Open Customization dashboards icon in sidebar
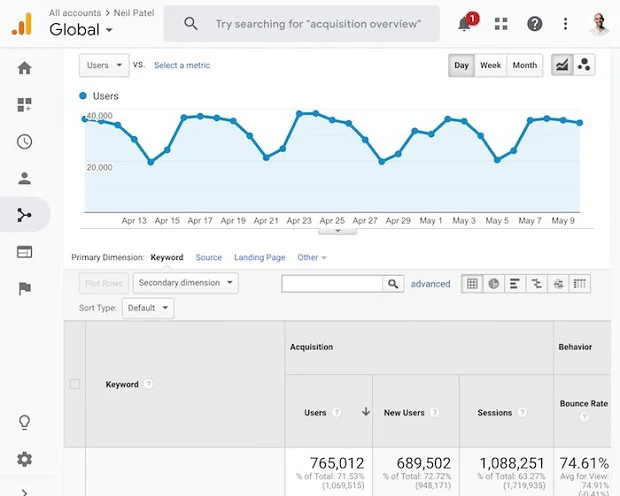620x496 pixels. (24, 105)
